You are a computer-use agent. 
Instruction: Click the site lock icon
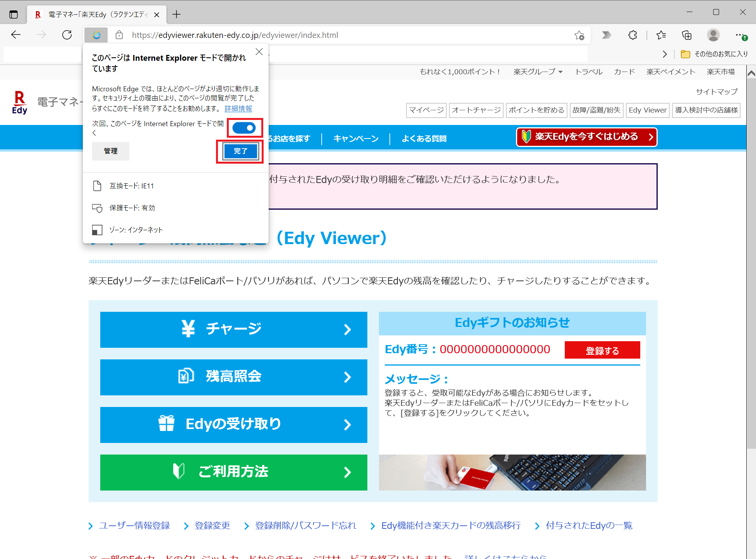119,35
